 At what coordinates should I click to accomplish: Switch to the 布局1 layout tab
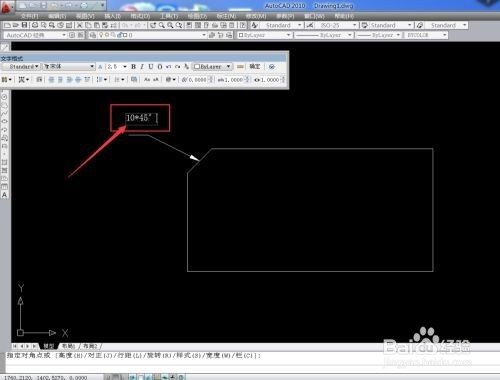coord(68,346)
